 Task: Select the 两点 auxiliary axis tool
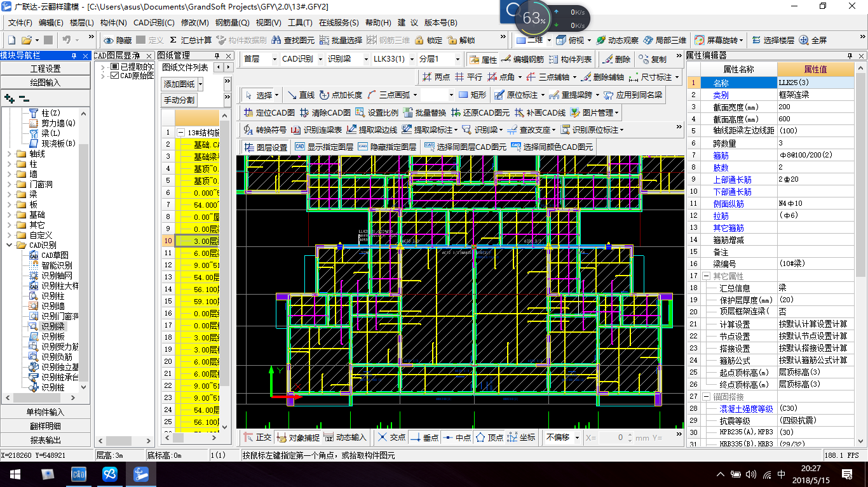pyautogui.click(x=436, y=77)
